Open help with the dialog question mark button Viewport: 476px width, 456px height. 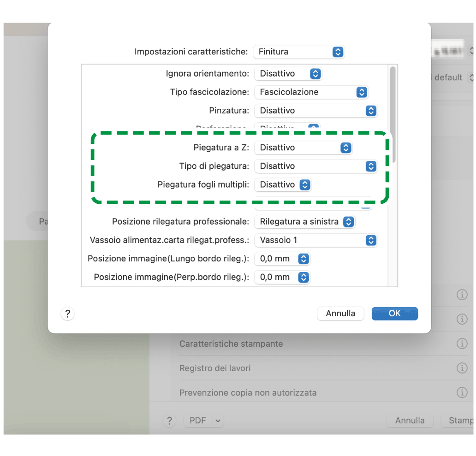(x=68, y=314)
